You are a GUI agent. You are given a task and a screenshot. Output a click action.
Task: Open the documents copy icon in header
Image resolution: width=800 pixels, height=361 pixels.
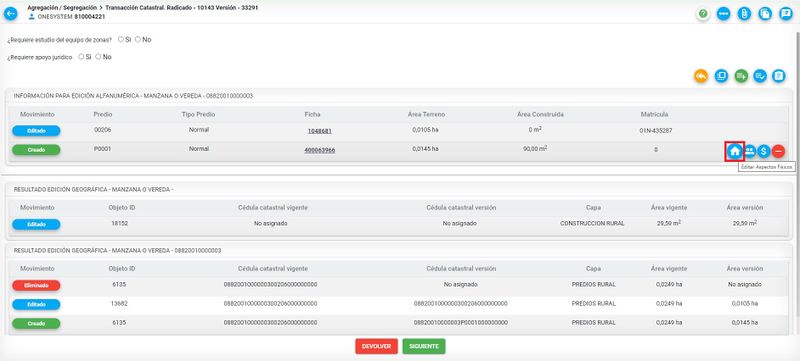(765, 14)
